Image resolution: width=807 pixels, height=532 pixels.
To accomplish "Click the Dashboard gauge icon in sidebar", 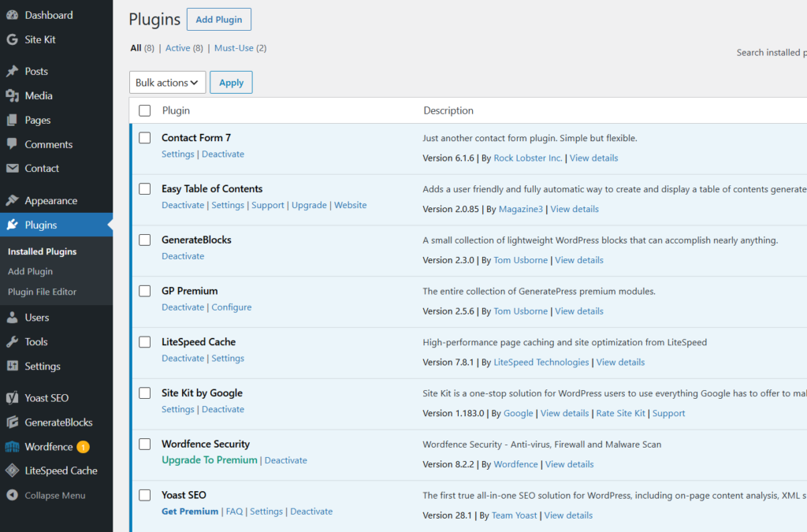I will pos(13,15).
